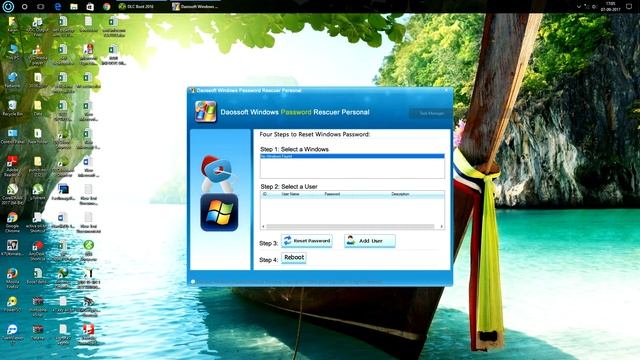Open the Action Center notification icon
The height and width of the screenshot is (360, 640).
[x=629, y=7]
